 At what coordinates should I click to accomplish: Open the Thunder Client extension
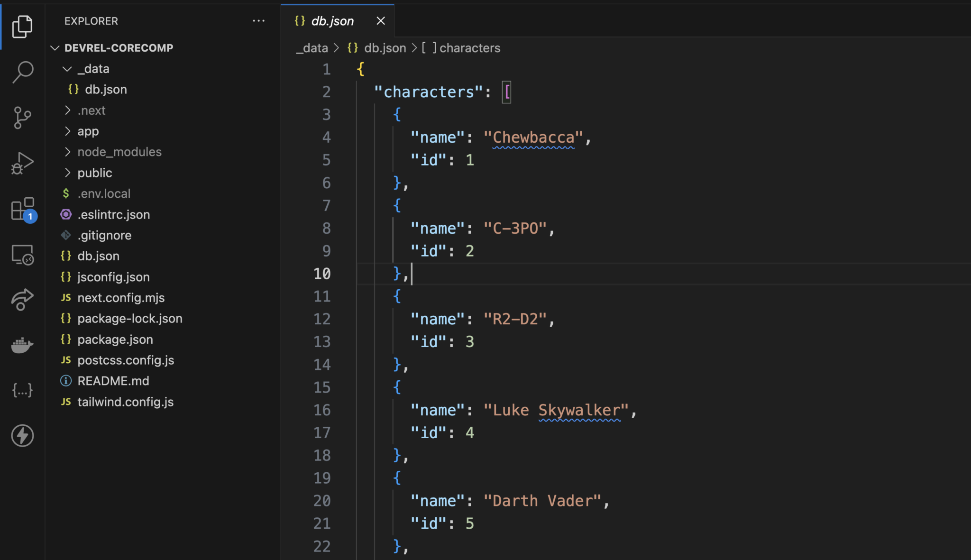[22, 436]
